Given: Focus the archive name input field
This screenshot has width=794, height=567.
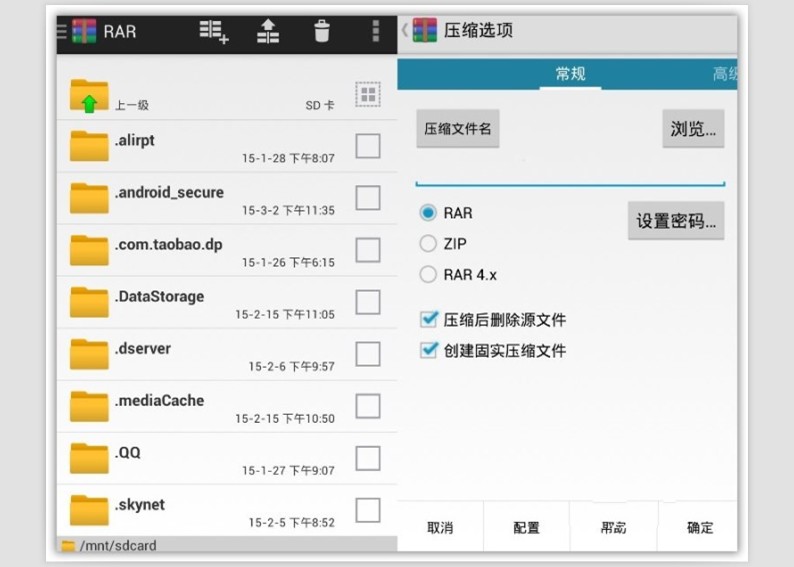Looking at the screenshot, I should tap(571, 172).
